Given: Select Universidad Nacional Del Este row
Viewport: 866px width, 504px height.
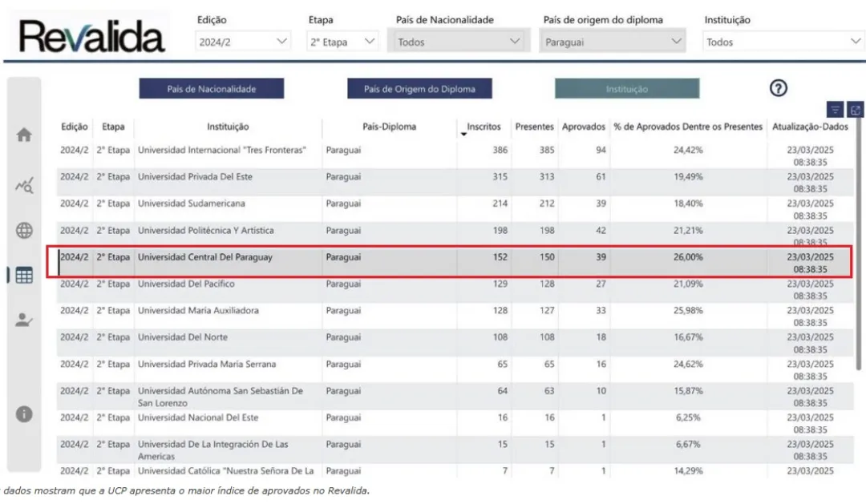Looking at the screenshot, I should [x=455, y=423].
